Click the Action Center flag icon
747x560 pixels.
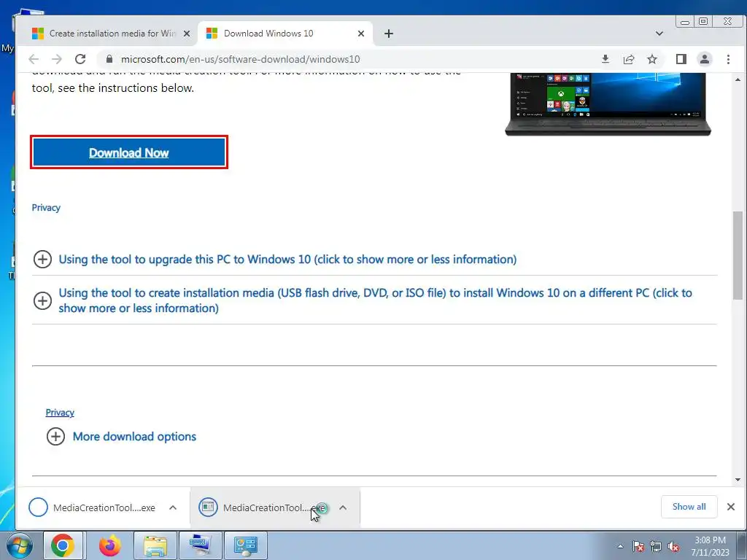coord(638,547)
